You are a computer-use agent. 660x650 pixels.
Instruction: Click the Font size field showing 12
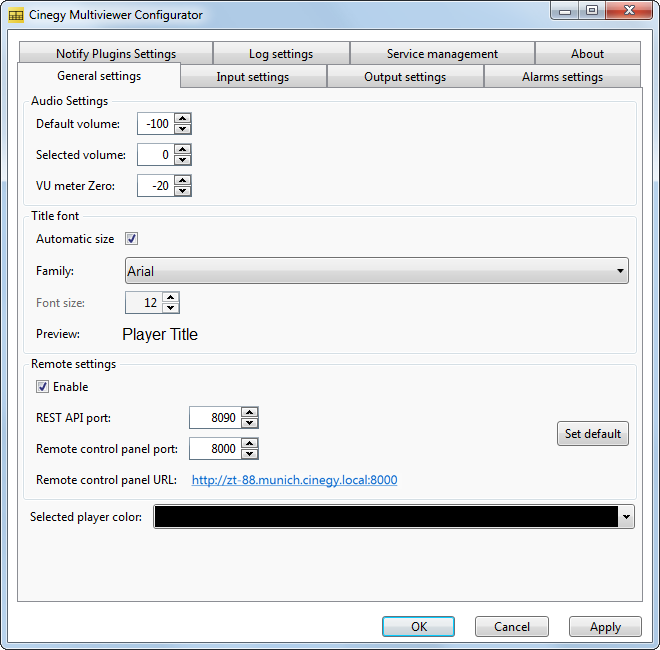pyautogui.click(x=144, y=303)
